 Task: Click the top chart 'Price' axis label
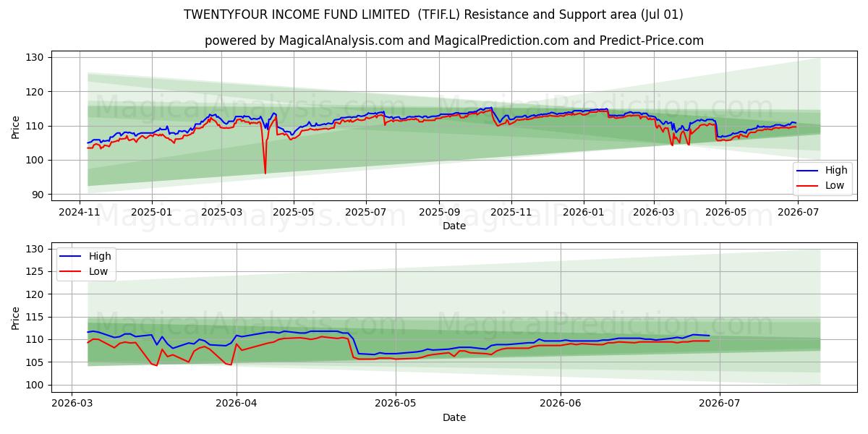(x=16, y=126)
